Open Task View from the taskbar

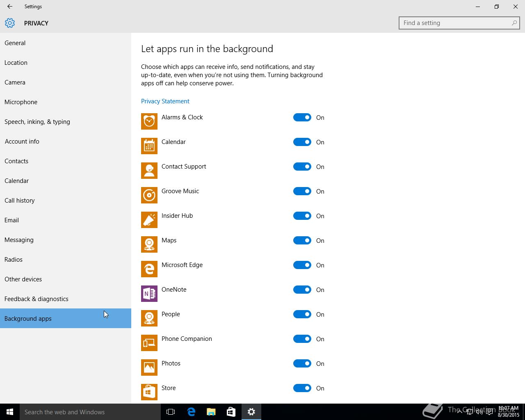(x=171, y=412)
